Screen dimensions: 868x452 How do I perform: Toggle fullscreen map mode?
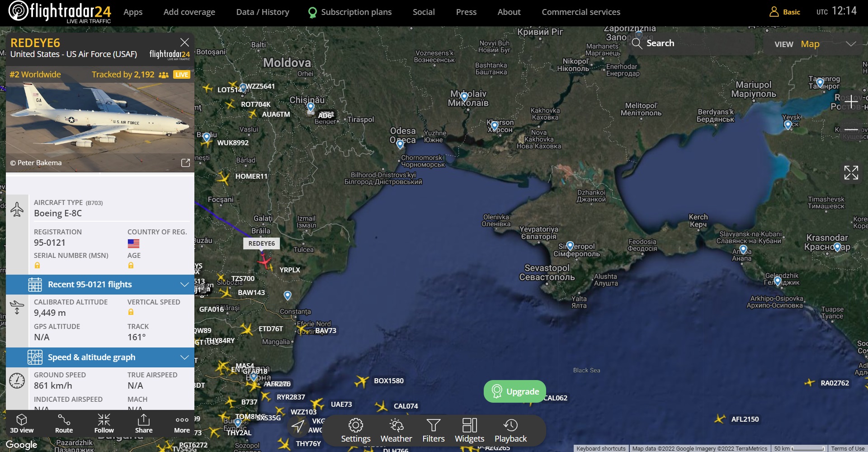point(851,172)
